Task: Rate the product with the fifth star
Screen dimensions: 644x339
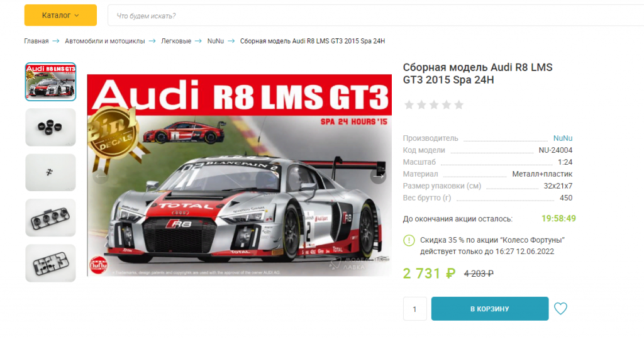Action: point(458,105)
